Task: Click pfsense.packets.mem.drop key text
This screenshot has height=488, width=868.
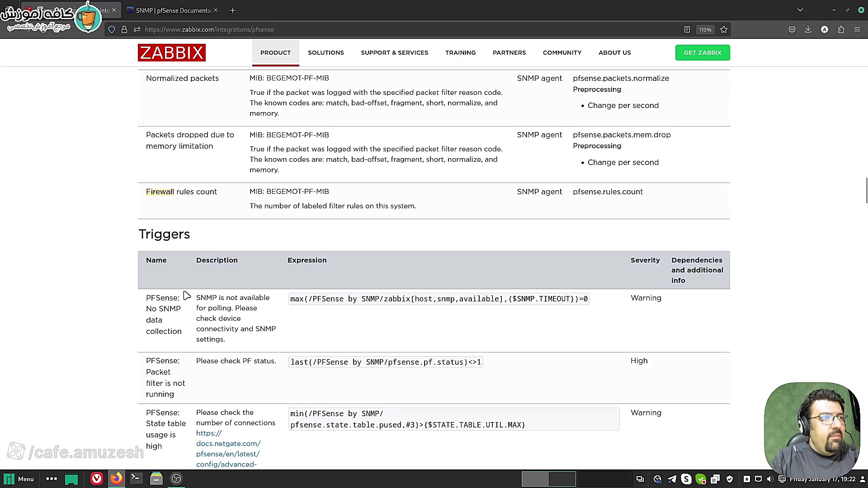Action: [x=622, y=135]
